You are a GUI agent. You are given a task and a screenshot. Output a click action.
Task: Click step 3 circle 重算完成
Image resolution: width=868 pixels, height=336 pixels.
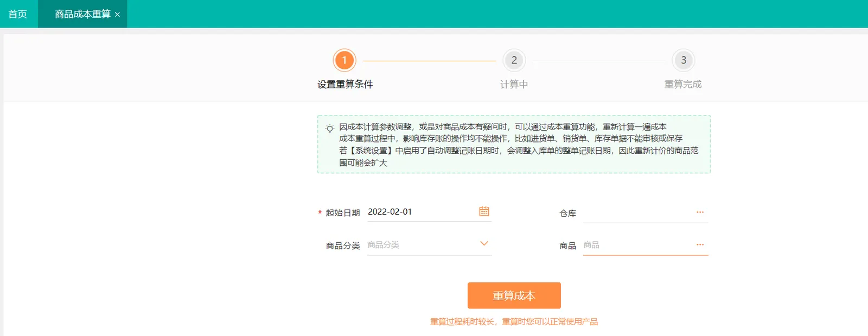click(683, 60)
